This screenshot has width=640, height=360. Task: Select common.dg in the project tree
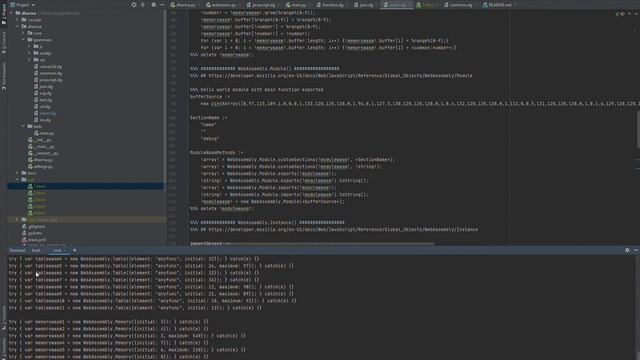48,73
